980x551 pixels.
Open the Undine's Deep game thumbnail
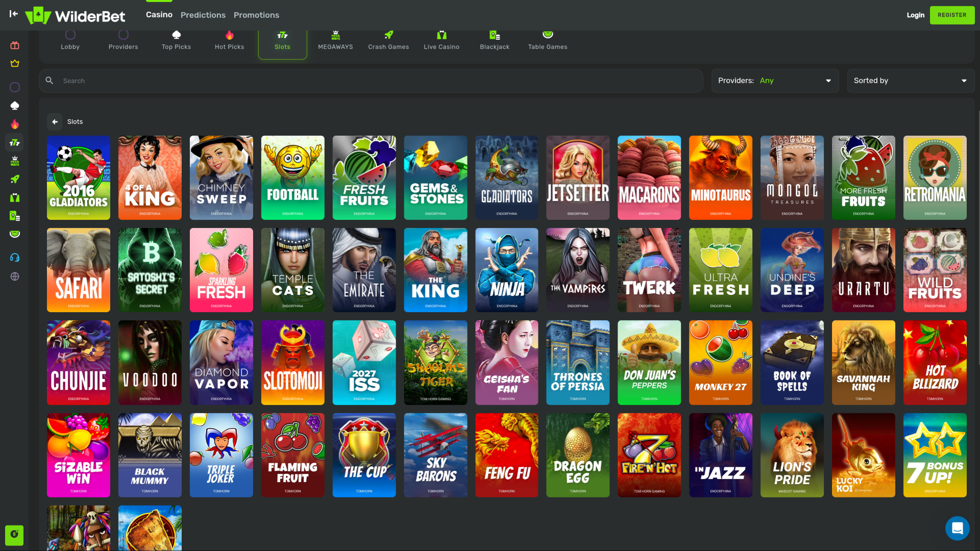click(792, 270)
